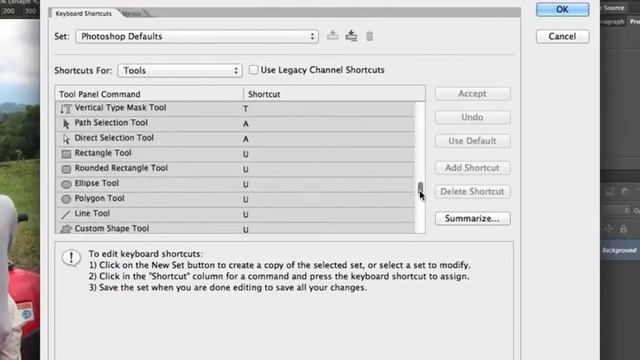Enable Use Legacy Channel Shortcuts checkbox
Screen dimensions: 640x360
(253, 70)
